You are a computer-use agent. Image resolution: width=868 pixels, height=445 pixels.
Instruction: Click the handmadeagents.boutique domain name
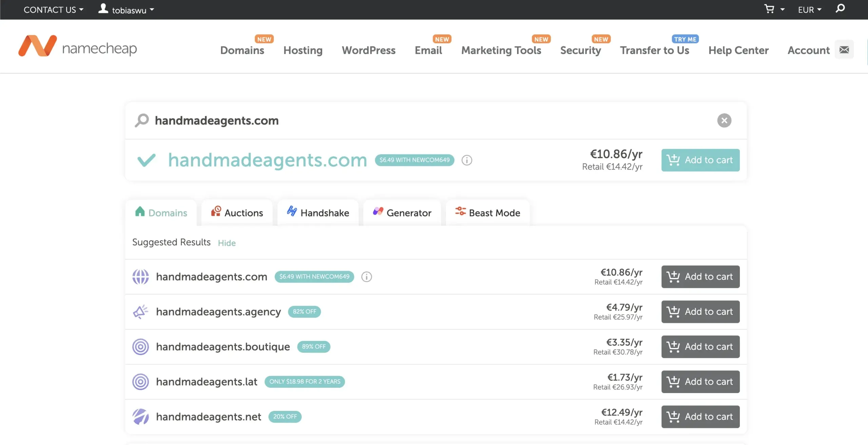click(x=223, y=347)
